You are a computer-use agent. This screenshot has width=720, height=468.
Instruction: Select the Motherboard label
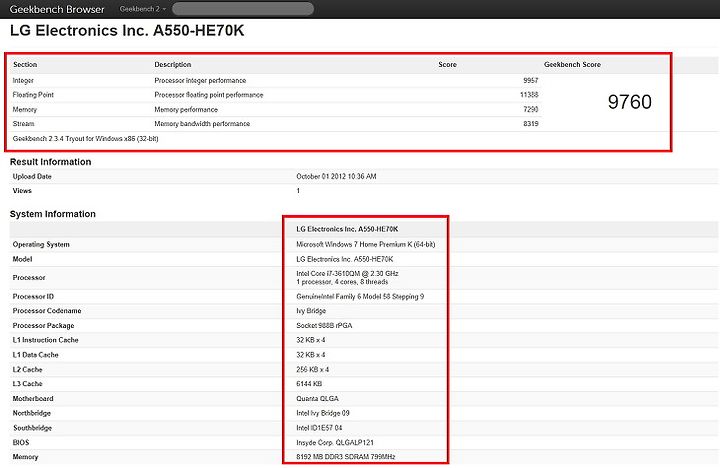pos(33,399)
